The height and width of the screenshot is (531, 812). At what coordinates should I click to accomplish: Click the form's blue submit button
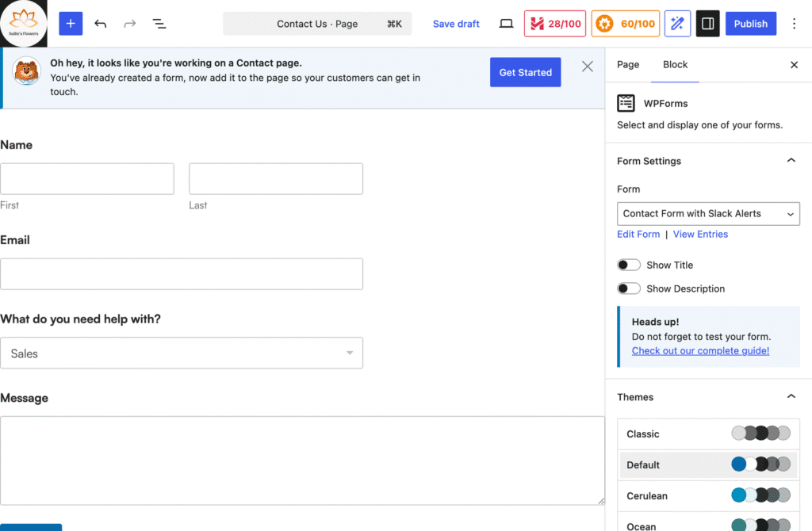[31, 527]
